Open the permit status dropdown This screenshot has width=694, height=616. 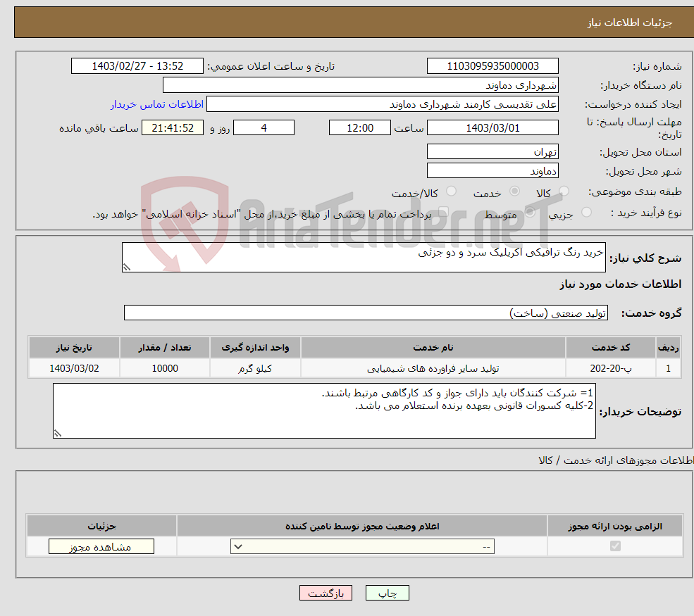pos(362,546)
